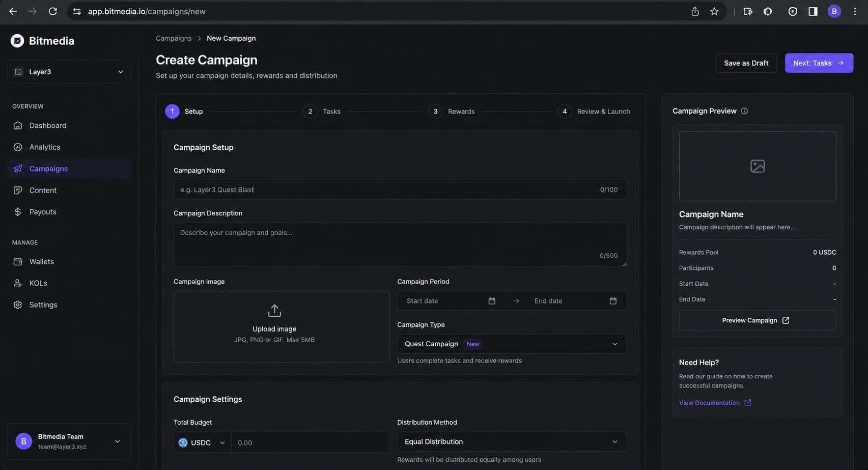Image resolution: width=868 pixels, height=470 pixels.
Task: Click the 'Need Help?' heading
Action: click(x=699, y=362)
